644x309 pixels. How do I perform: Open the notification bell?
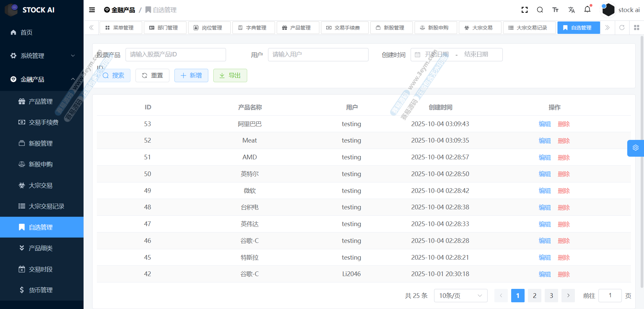[587, 10]
